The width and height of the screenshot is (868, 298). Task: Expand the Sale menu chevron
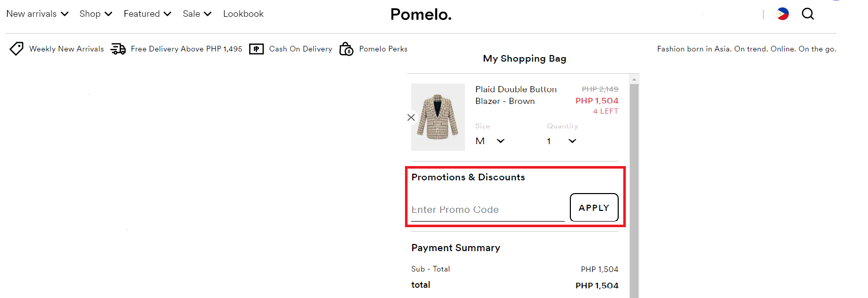(x=209, y=14)
